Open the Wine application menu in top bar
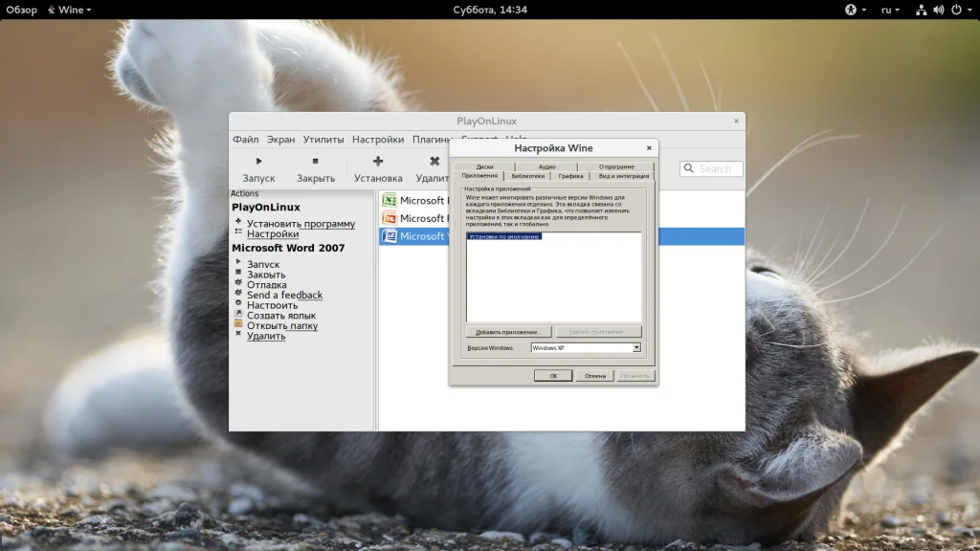Image resolution: width=980 pixels, height=551 pixels. click(x=75, y=10)
